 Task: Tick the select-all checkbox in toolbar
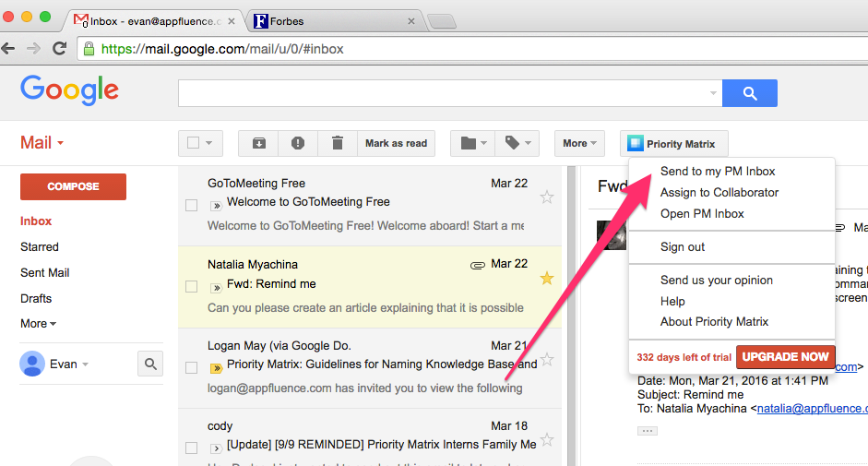(193, 143)
